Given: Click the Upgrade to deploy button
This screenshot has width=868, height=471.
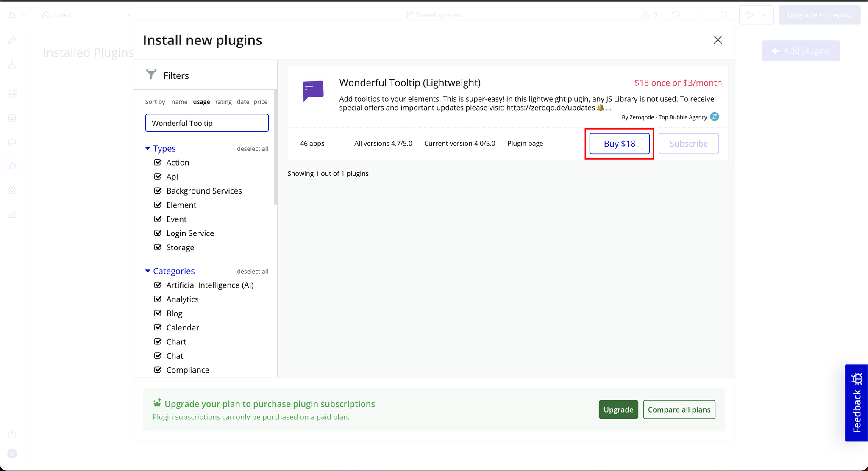Looking at the screenshot, I should point(819,15).
